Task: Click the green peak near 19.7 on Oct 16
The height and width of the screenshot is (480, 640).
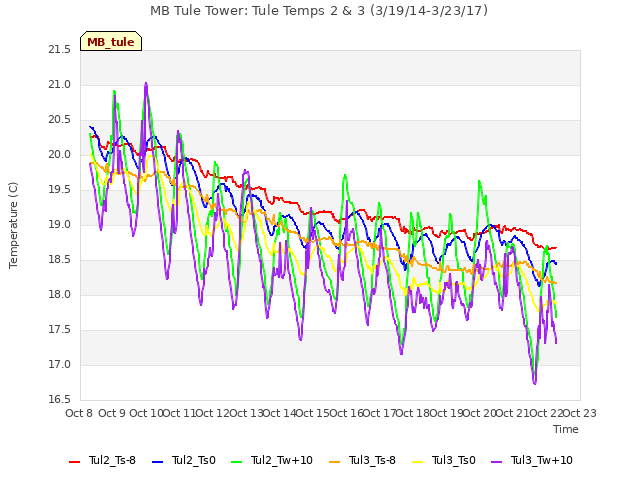Action: point(345,175)
